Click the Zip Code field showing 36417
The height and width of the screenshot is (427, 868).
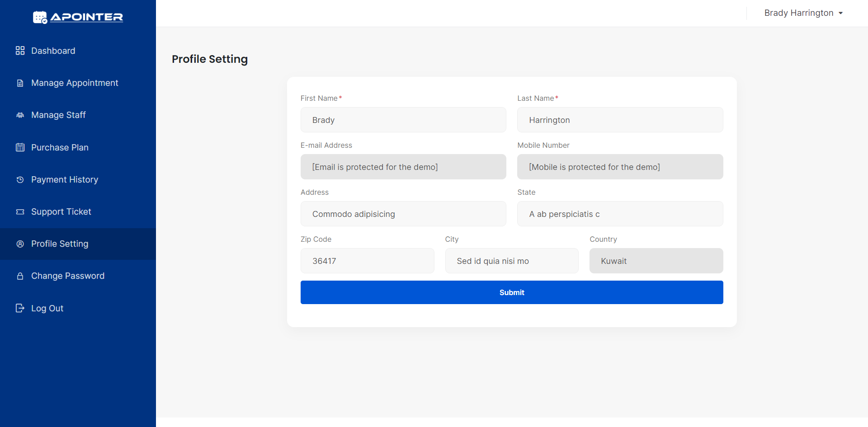[367, 261]
